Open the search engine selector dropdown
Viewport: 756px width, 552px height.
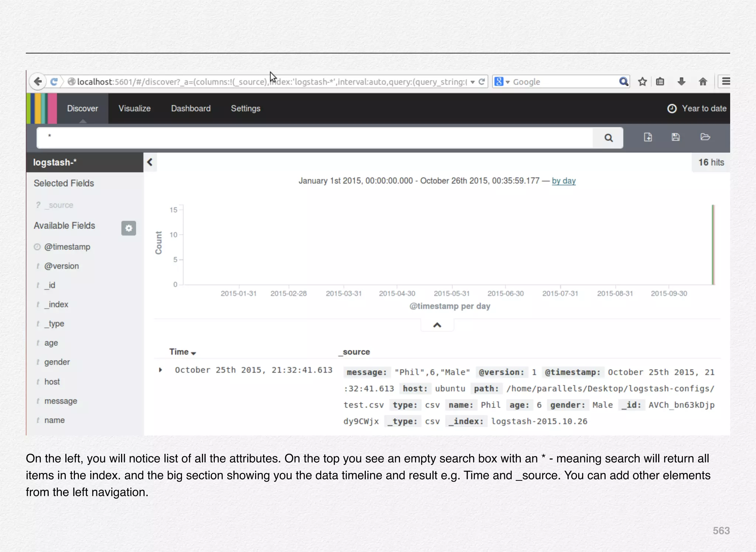tap(502, 82)
